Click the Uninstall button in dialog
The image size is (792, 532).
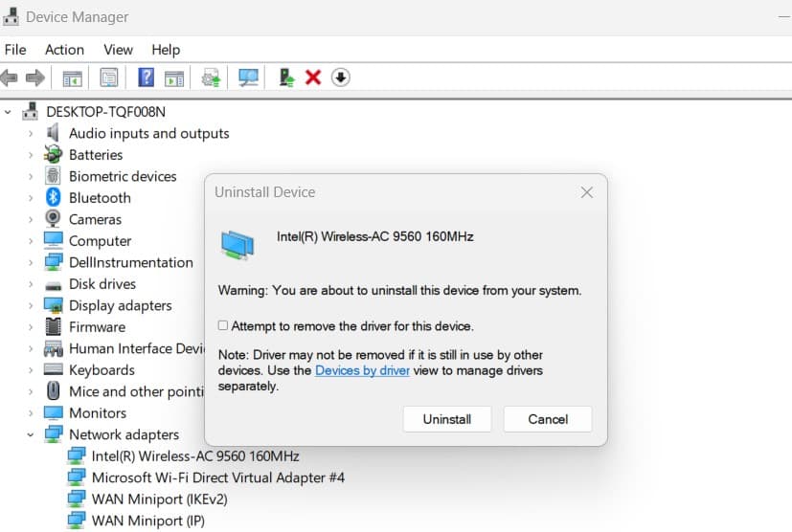447,419
